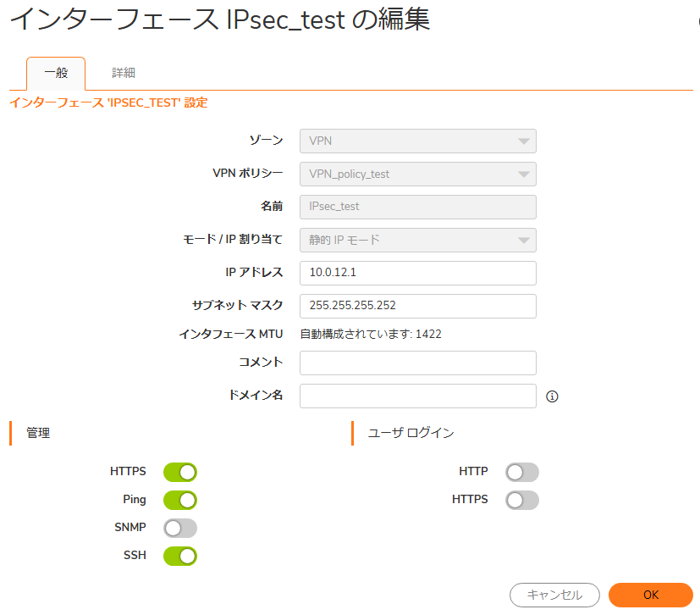Turn off the Ping management toggle
Screen dimensions: 700x615
point(180,501)
